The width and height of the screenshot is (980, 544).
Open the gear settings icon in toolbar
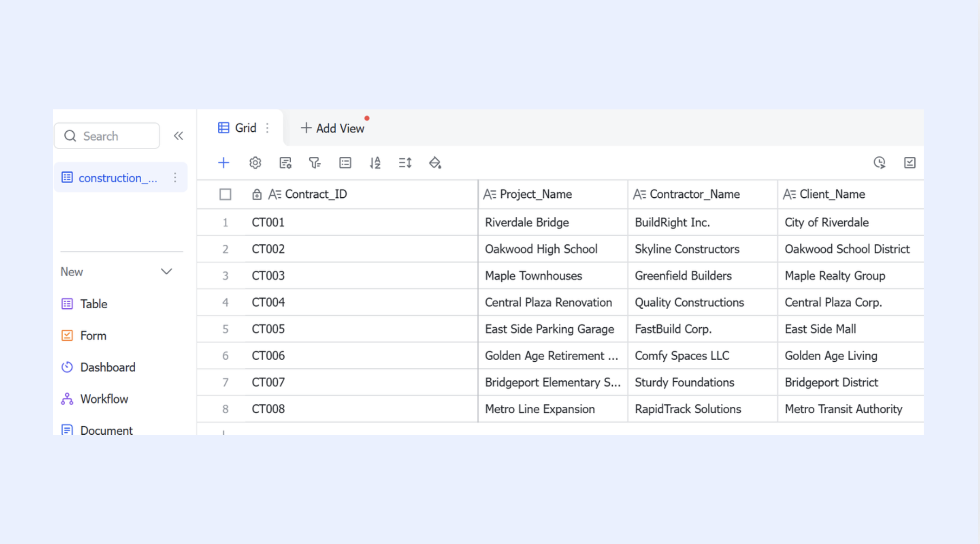coord(255,163)
